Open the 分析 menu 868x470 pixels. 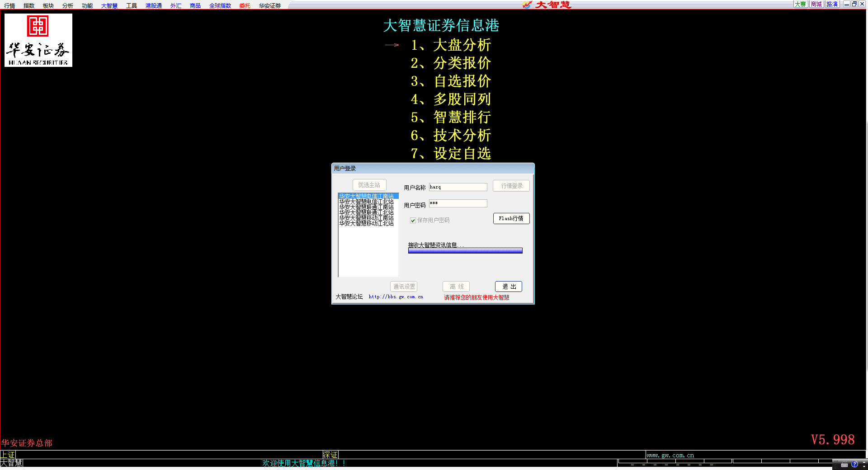[x=68, y=5]
